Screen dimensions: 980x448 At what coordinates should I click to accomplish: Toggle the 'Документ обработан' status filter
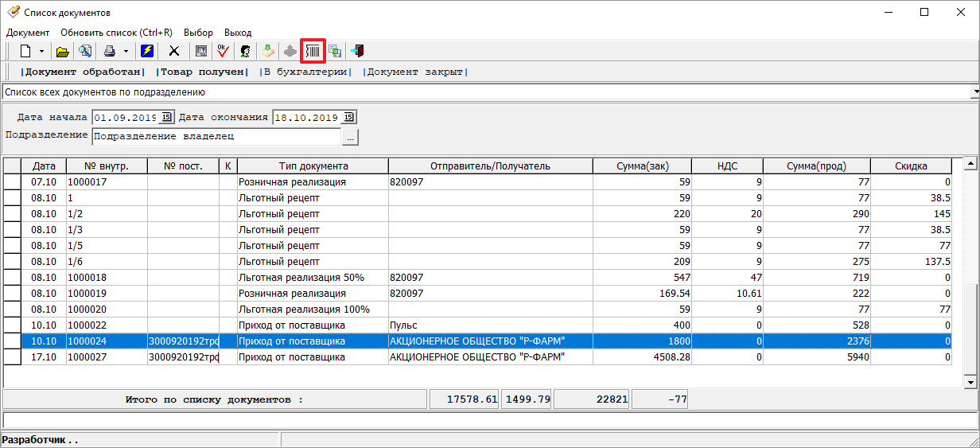(x=84, y=72)
